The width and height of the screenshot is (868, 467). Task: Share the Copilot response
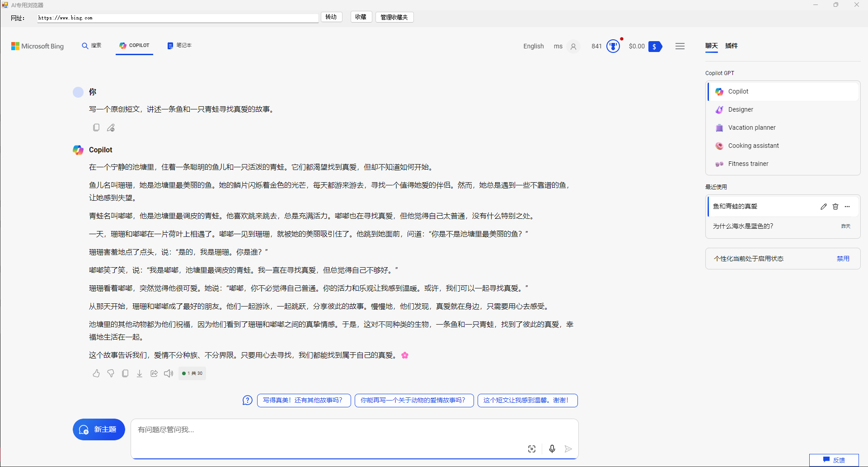(154, 373)
